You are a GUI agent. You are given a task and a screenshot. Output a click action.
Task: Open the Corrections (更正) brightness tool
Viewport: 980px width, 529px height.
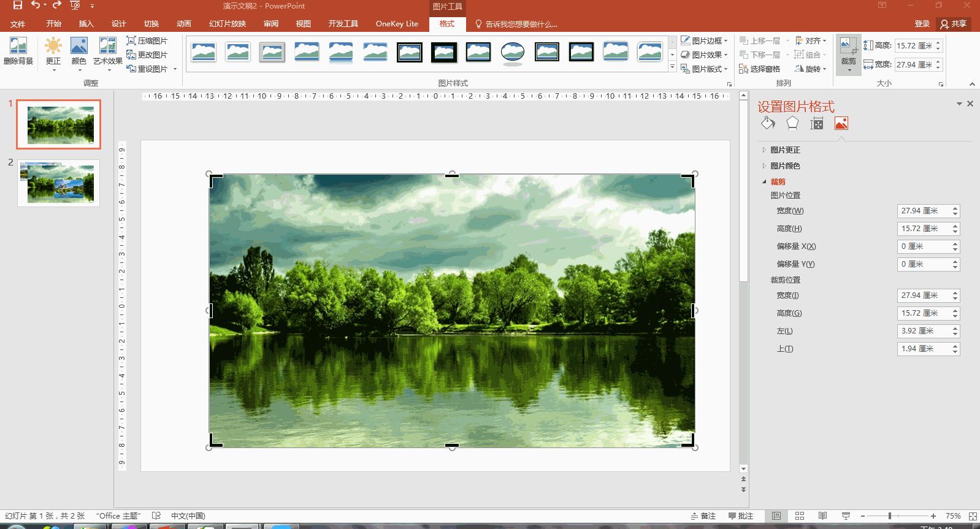tap(53, 47)
